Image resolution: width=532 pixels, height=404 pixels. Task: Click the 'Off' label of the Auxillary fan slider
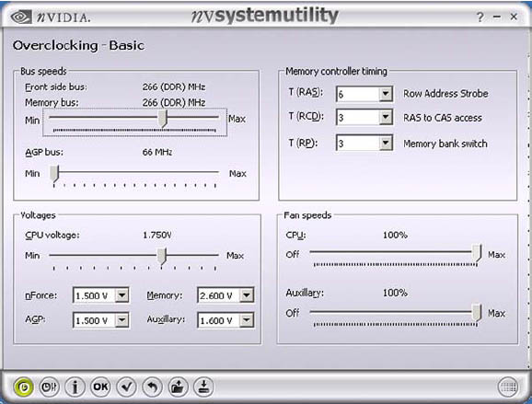(x=293, y=313)
